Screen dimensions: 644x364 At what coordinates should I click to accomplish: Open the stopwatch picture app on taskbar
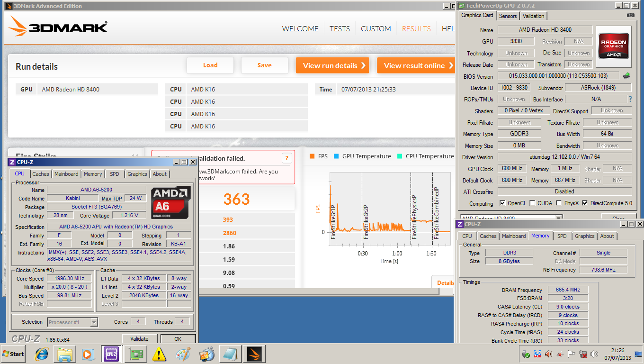[207, 354]
